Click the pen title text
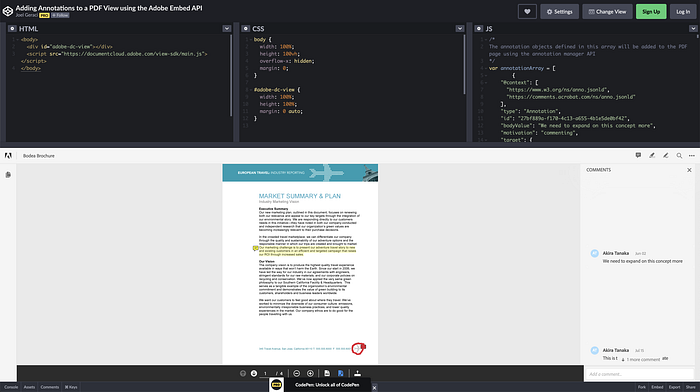 [109, 8]
